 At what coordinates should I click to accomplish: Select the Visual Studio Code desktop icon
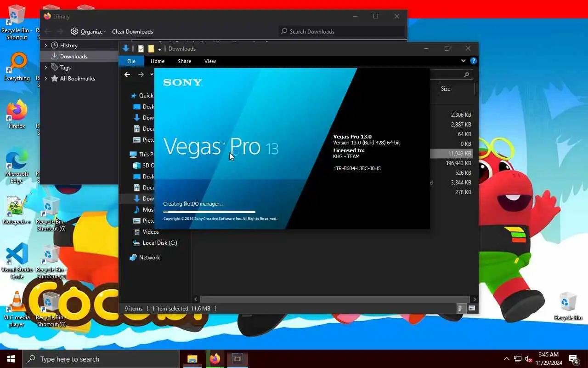tap(17, 261)
